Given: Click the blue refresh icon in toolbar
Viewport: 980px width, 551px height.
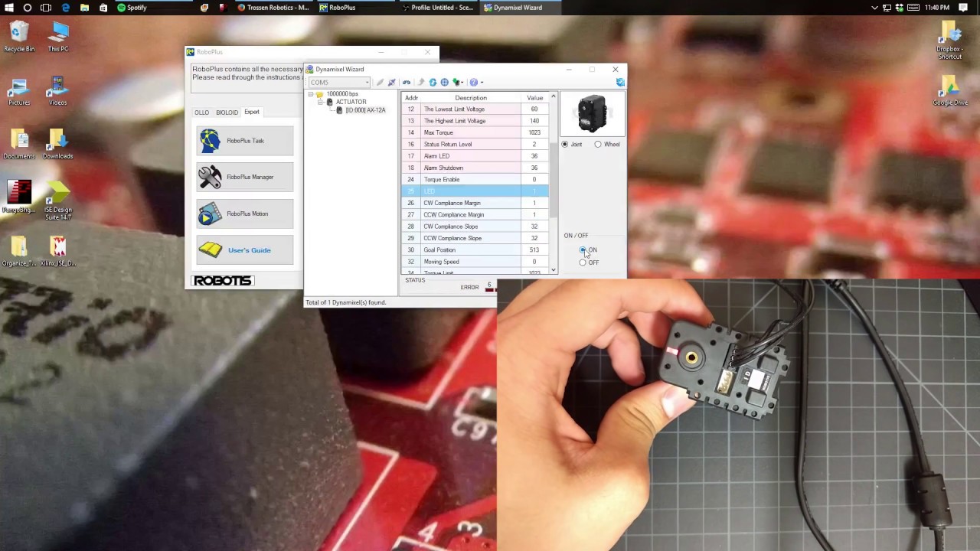Looking at the screenshot, I should [433, 82].
